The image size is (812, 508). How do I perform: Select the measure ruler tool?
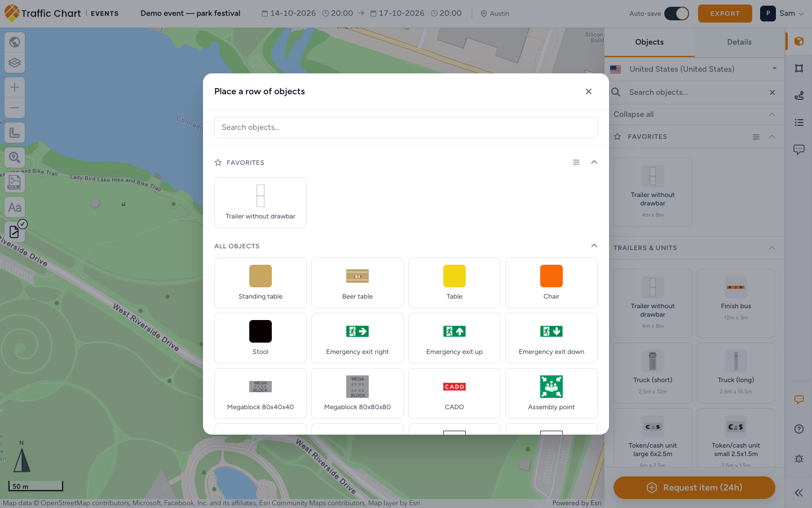point(15,133)
